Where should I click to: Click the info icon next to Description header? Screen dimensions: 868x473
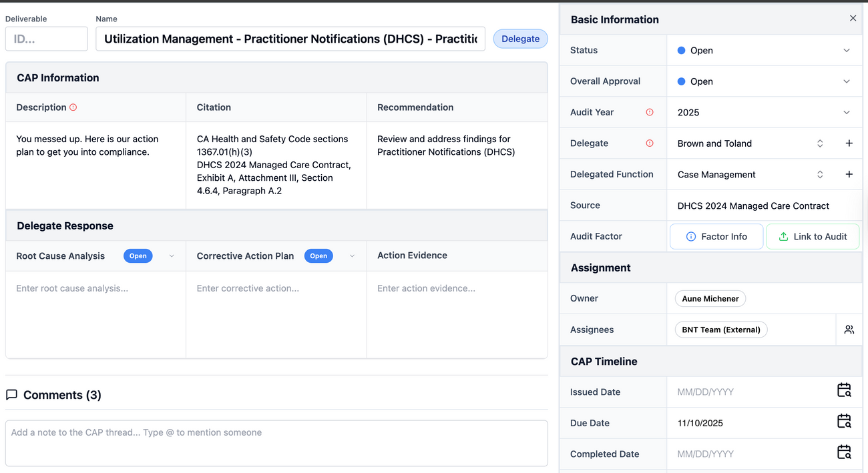click(x=72, y=107)
